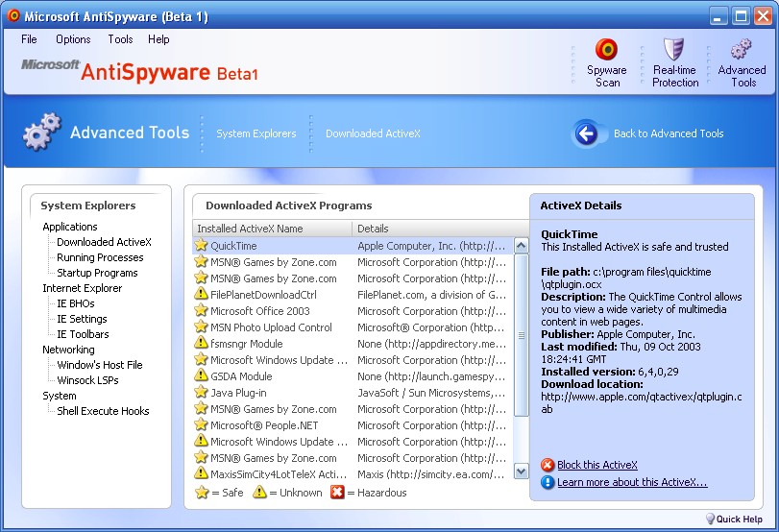
Task: Click star icon beside MSN Photo Upload Control
Action: 201,326
